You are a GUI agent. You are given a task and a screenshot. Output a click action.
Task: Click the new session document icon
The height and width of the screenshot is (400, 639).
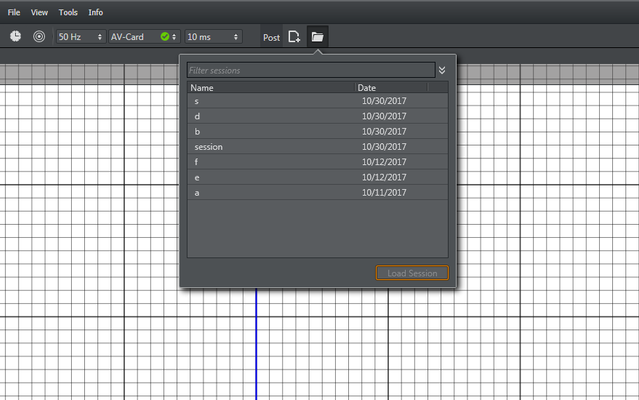(x=294, y=37)
